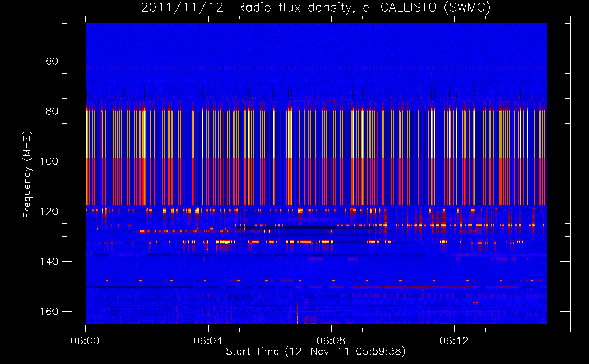Click the 120 frequency tick label

[49, 211]
